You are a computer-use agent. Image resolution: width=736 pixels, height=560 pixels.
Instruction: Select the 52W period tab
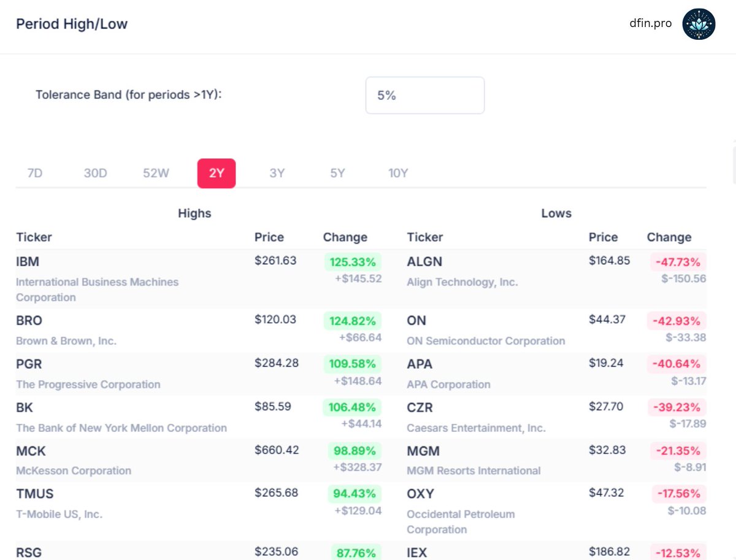pos(155,173)
